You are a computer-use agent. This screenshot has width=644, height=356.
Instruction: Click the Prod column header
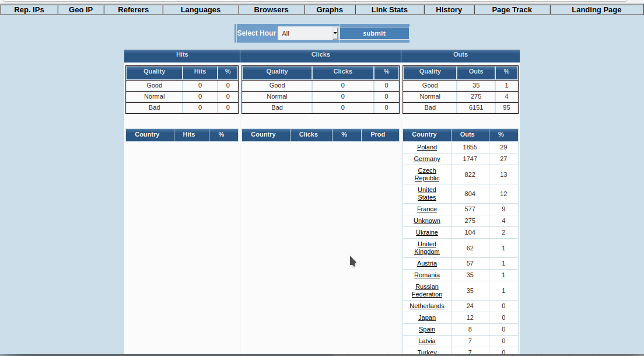pos(378,134)
